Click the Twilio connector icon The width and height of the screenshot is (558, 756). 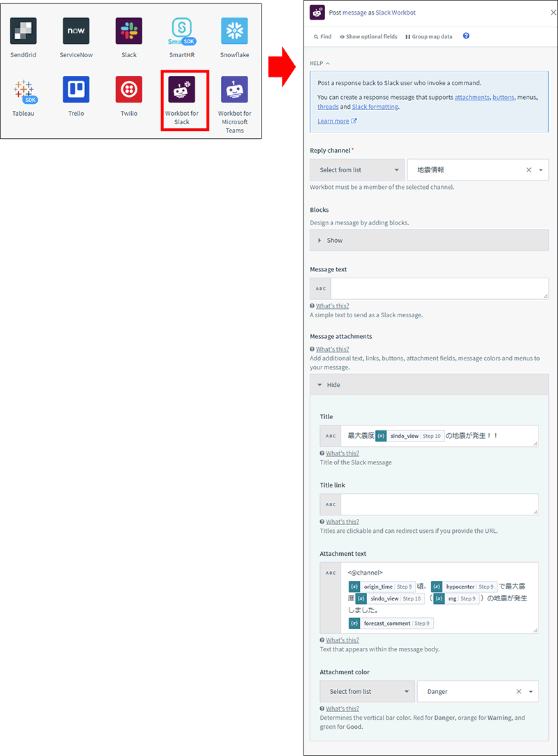click(x=129, y=90)
